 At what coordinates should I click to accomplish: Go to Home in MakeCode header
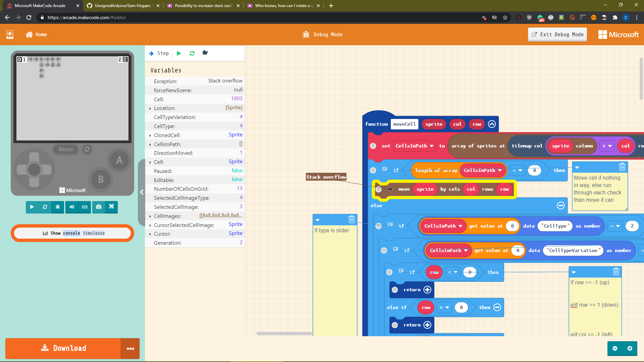tap(36, 35)
